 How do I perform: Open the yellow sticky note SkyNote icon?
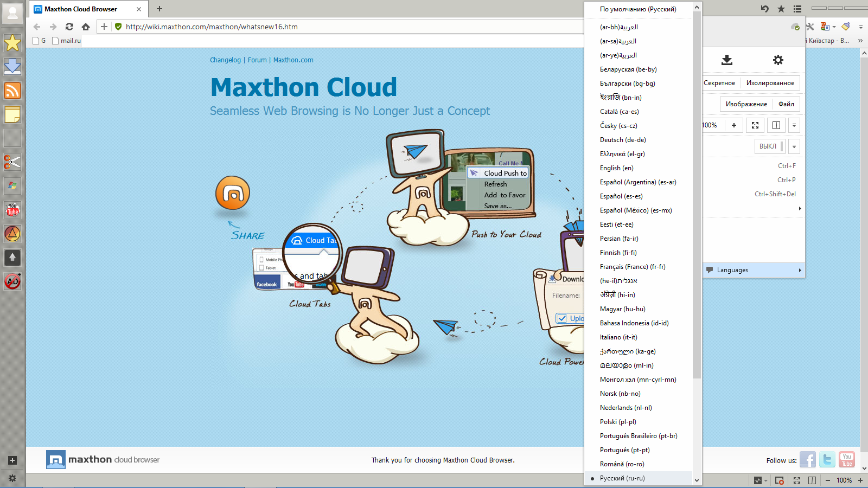point(12,114)
